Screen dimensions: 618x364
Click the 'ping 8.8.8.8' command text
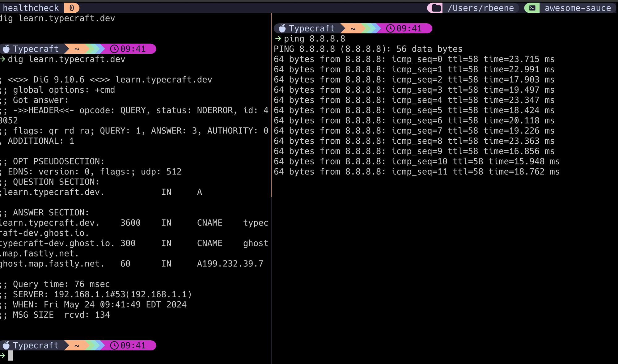[315, 39]
